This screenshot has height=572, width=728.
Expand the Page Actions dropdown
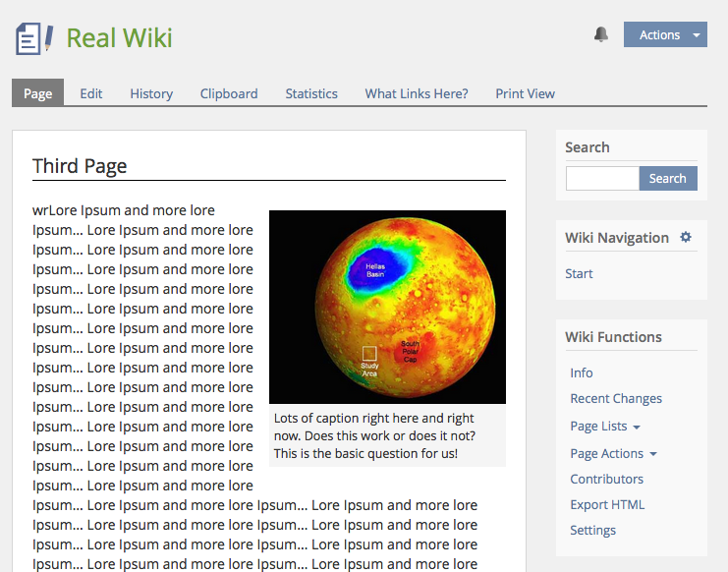(x=613, y=453)
